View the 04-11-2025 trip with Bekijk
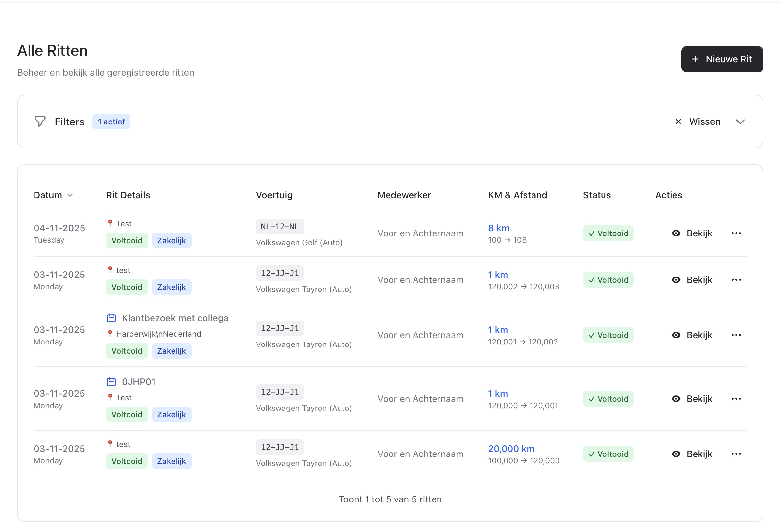The width and height of the screenshot is (781, 532). 692,233
